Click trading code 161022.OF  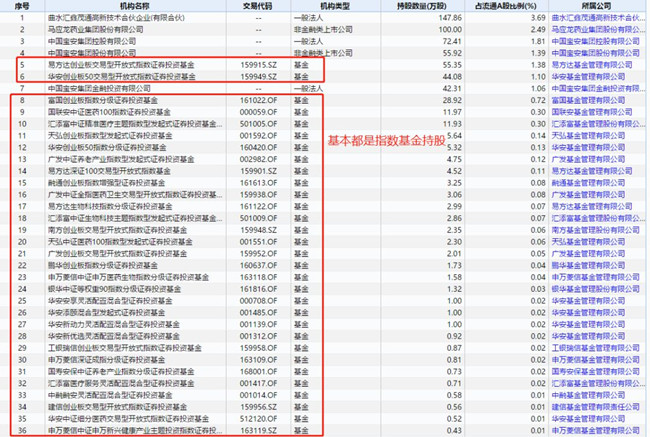tap(259, 100)
